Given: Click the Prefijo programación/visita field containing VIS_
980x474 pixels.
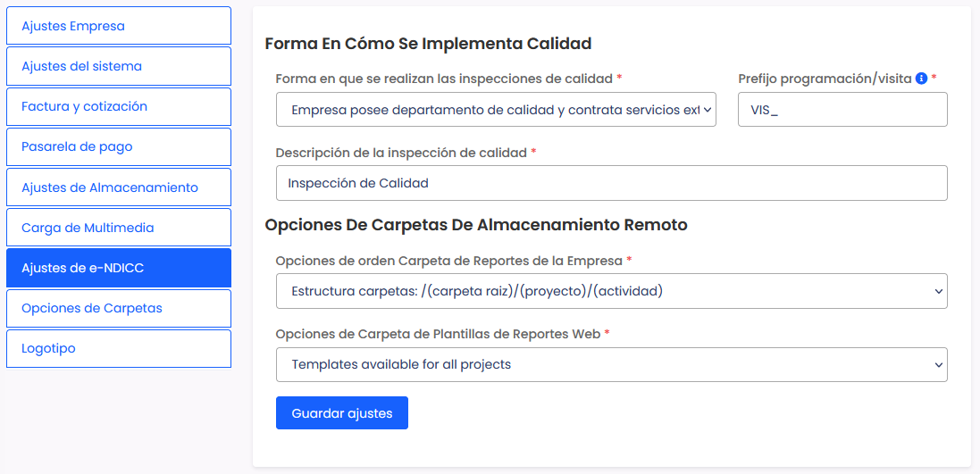Looking at the screenshot, I should pyautogui.click(x=842, y=110).
